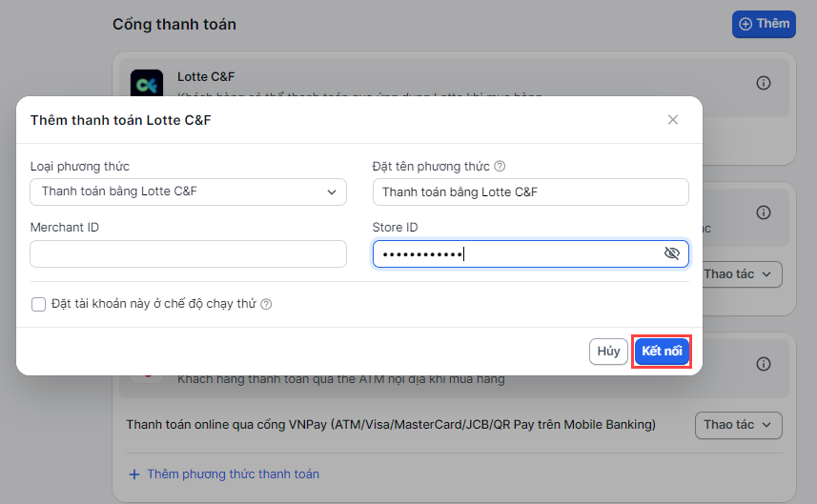Show help icon for chế độ chạy thử

click(266, 304)
